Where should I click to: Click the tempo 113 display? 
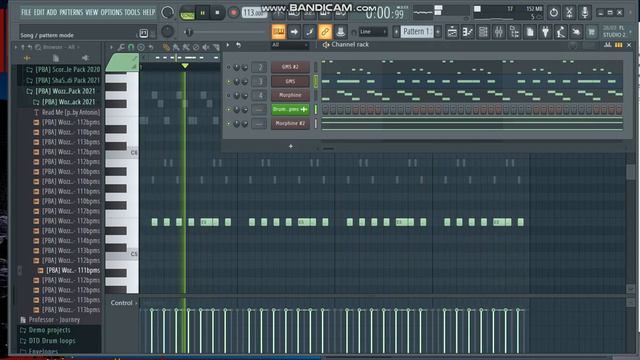point(253,13)
